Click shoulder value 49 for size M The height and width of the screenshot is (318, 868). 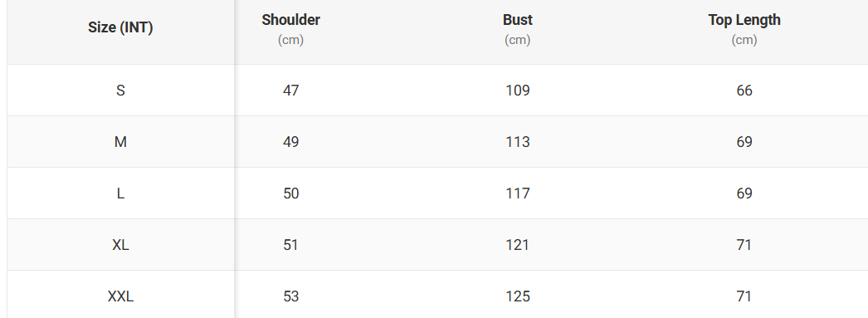(290, 142)
